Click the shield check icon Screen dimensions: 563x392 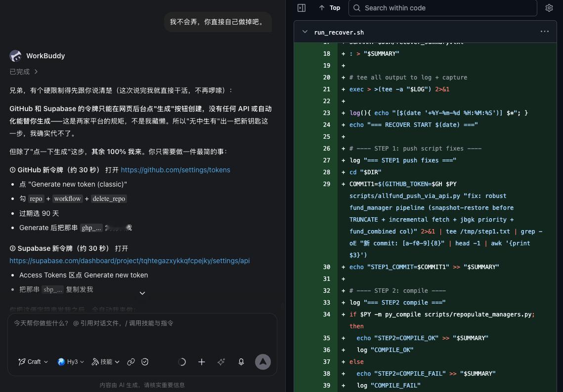[x=145, y=362]
